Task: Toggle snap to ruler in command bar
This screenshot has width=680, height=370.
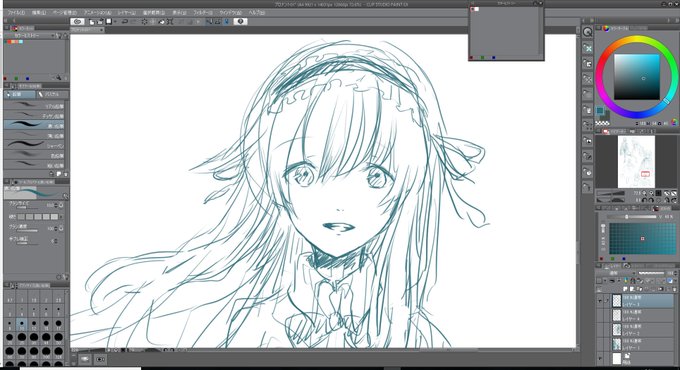Action: [209, 21]
